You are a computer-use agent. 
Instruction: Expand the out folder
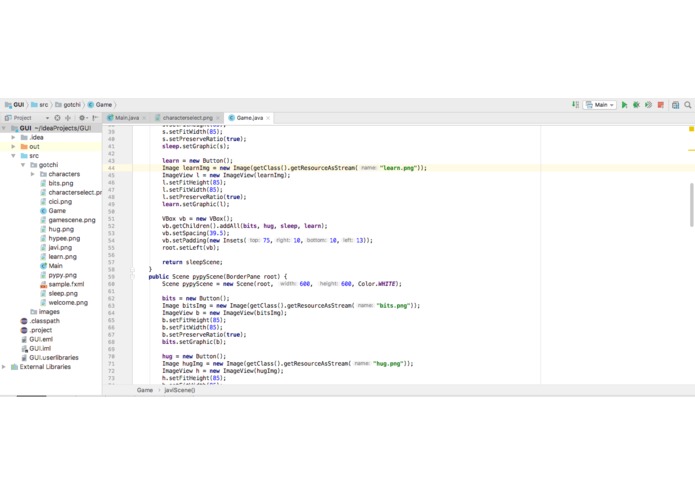(x=13, y=147)
